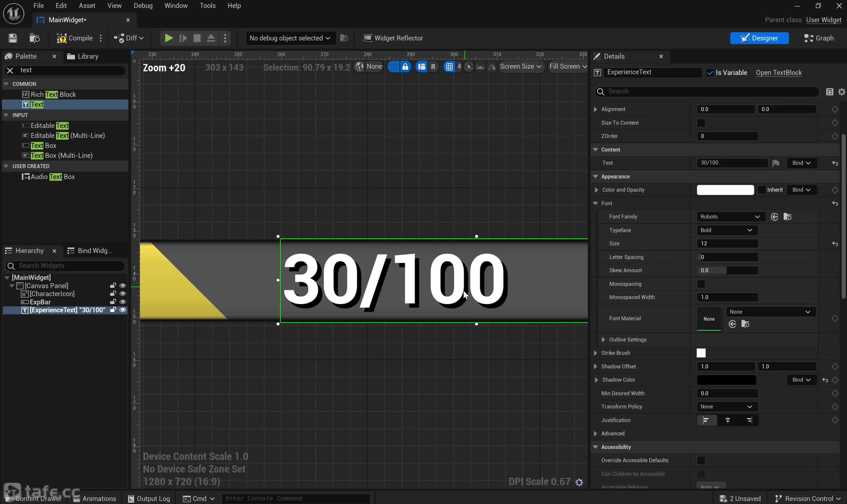The width and height of the screenshot is (847, 504).
Task: Clear the palette search text with X
Action: (x=10, y=70)
